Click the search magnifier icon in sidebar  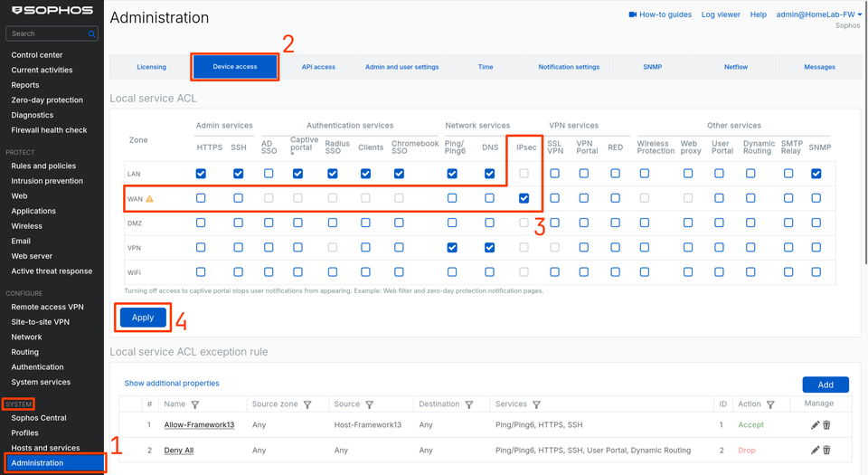91,33
